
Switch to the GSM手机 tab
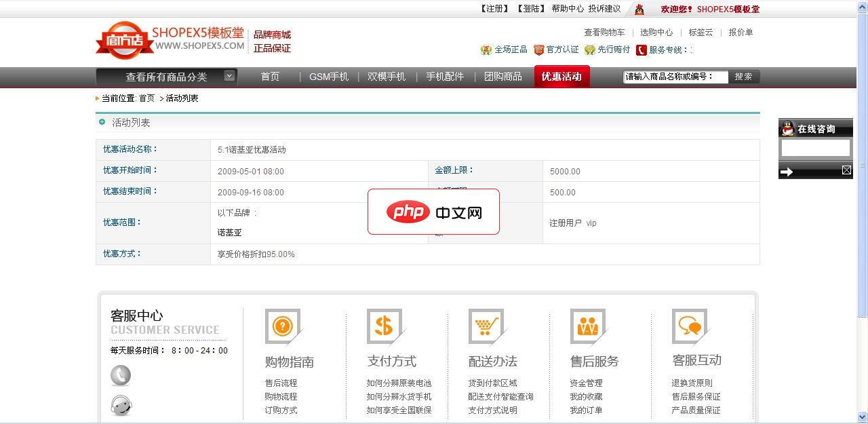pos(329,77)
